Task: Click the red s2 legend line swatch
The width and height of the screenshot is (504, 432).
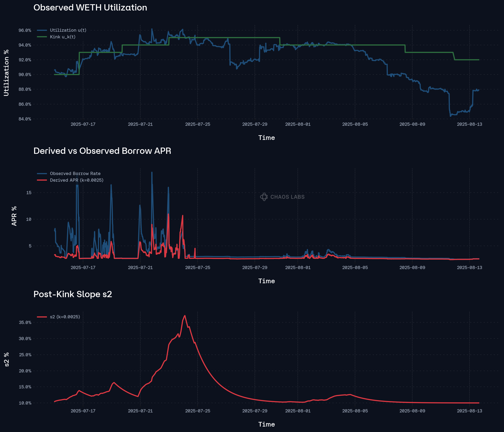Action: [42, 317]
